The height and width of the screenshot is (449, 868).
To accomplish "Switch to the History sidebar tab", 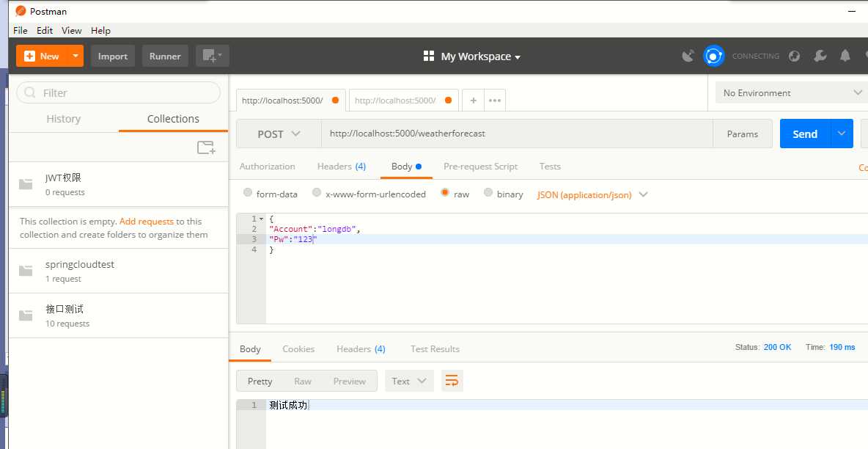I will (63, 119).
